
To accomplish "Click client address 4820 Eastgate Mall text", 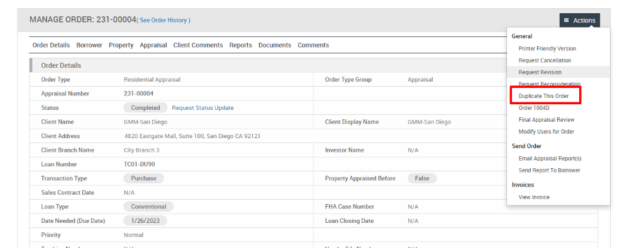I will pyautogui.click(x=192, y=136).
